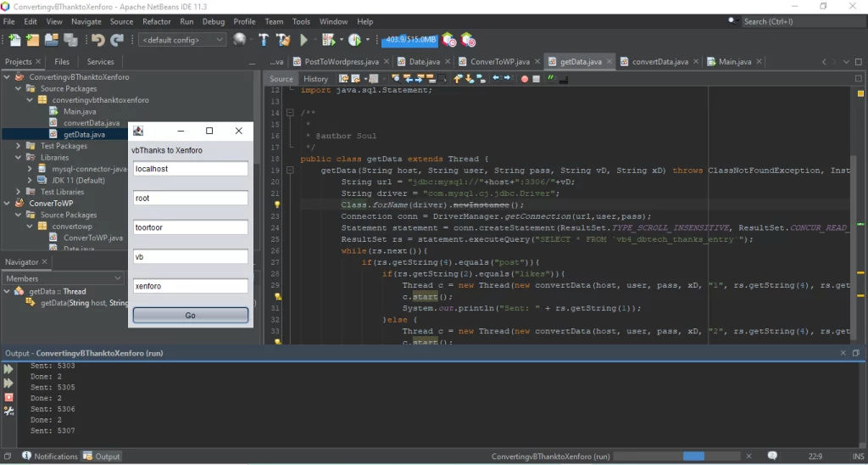
Task: Click the Previous Bookmark up arrow icon
Action: point(457,79)
